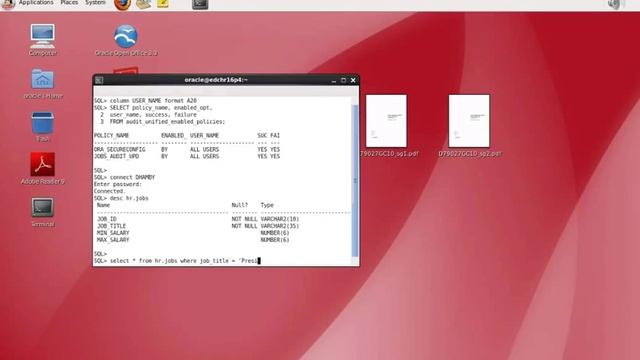
Task: Click the terminal window menu icon
Action: pos(99,80)
